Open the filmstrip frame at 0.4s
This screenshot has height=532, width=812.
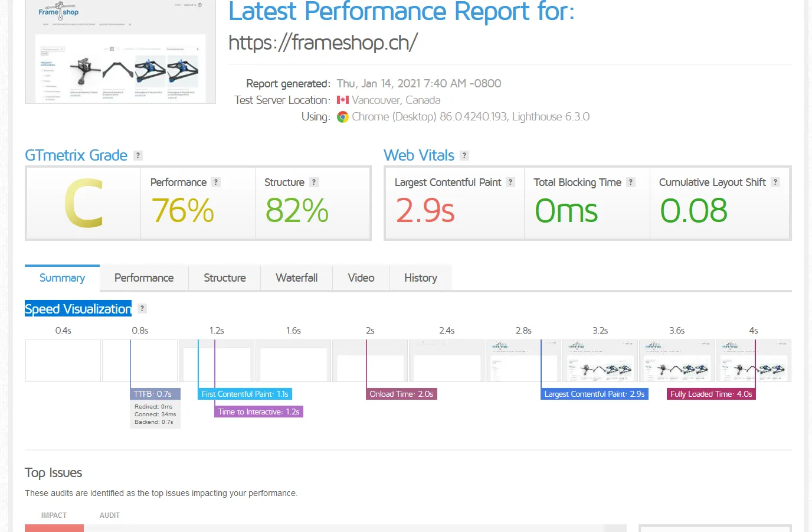[x=63, y=361]
